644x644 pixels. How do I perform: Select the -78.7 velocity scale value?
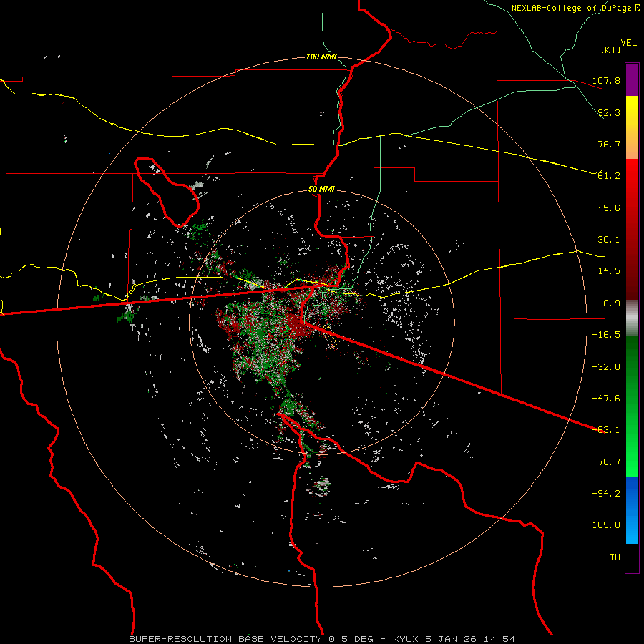pyautogui.click(x=606, y=462)
